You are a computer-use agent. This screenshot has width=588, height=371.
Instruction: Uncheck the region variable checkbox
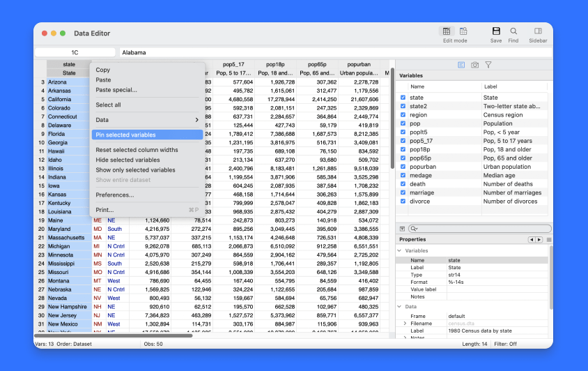pyautogui.click(x=403, y=114)
